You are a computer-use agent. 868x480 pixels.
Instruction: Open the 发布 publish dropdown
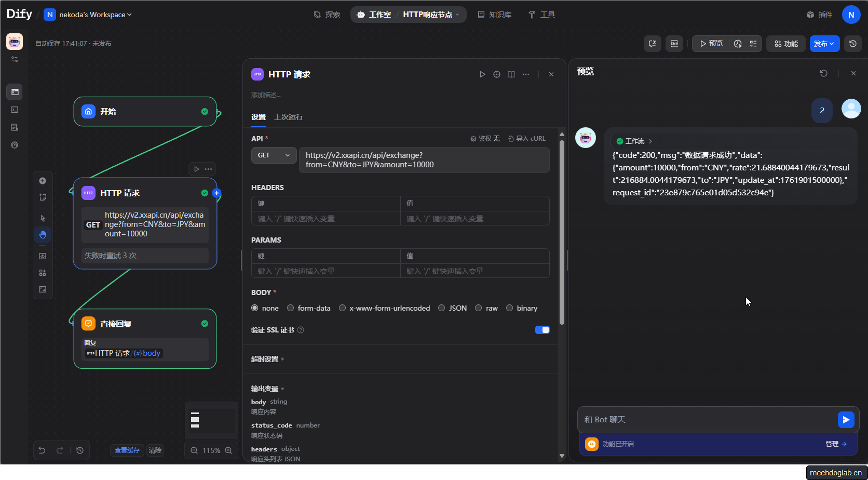pos(824,44)
